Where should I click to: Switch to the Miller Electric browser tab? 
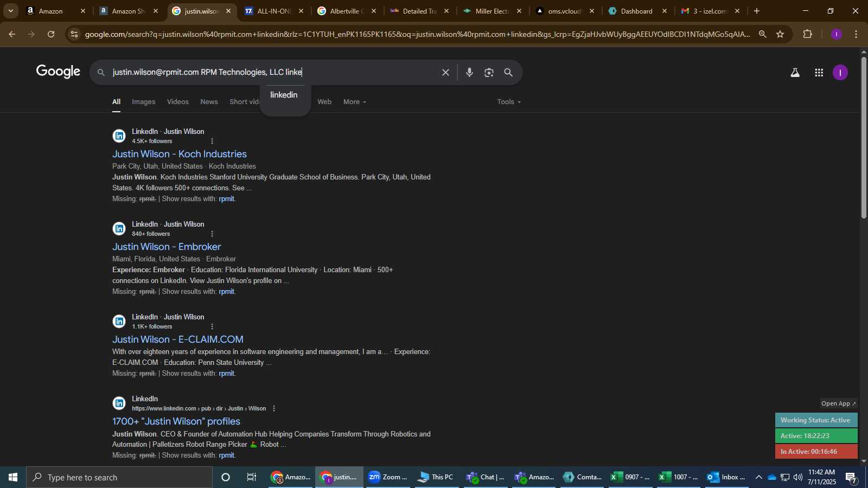pos(492,11)
